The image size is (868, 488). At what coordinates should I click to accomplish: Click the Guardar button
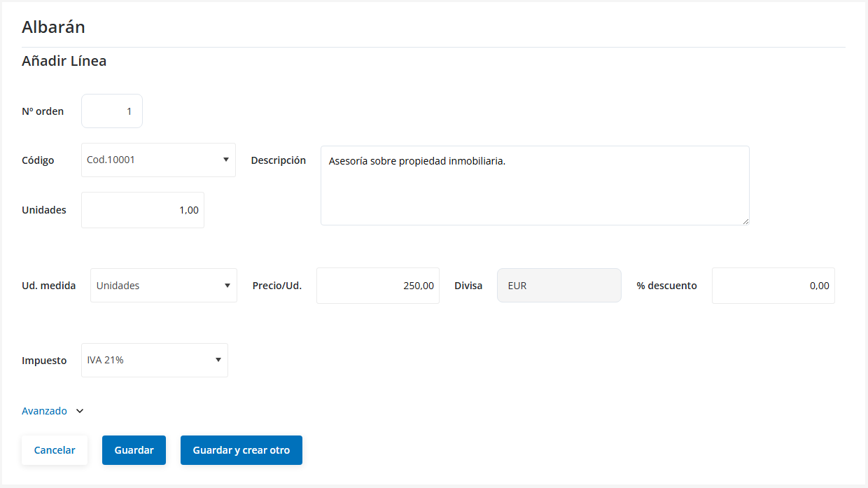(x=134, y=450)
